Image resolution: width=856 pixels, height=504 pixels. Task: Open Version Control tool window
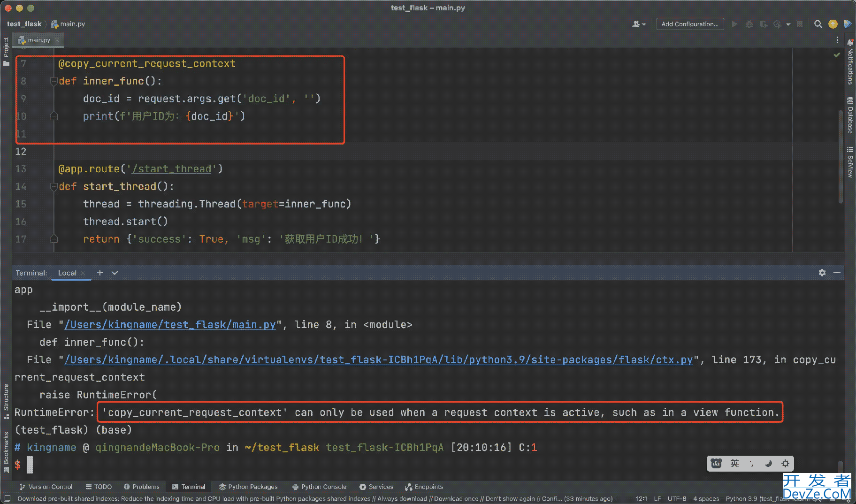46,487
